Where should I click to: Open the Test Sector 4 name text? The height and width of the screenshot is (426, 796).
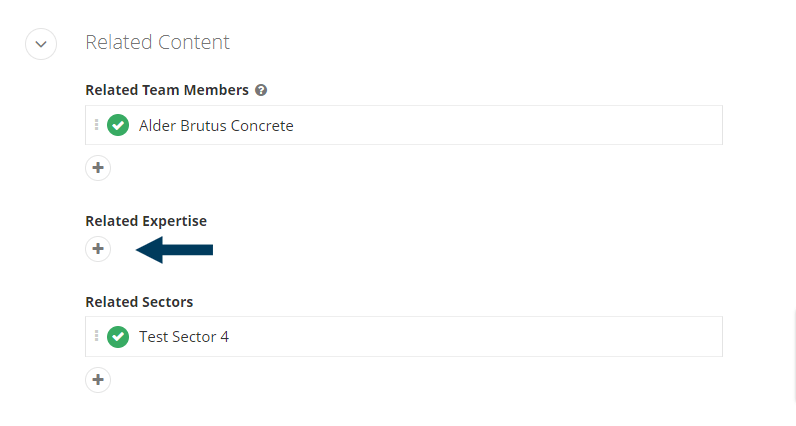[184, 337]
